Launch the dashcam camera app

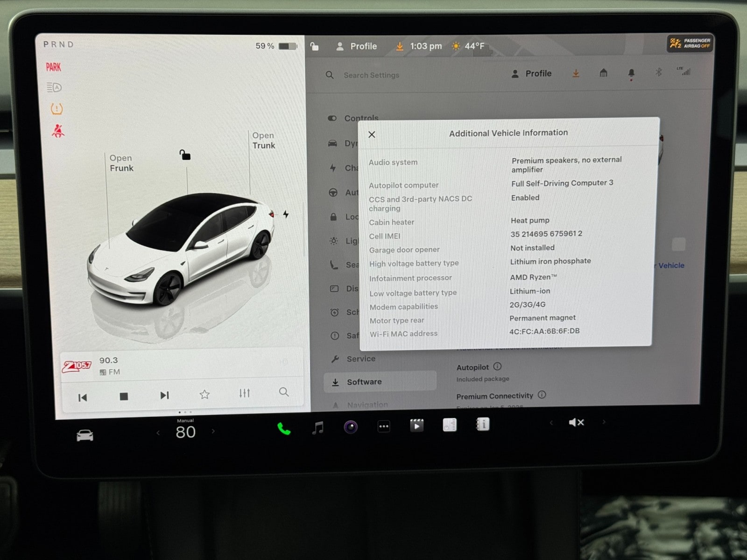coord(351,427)
